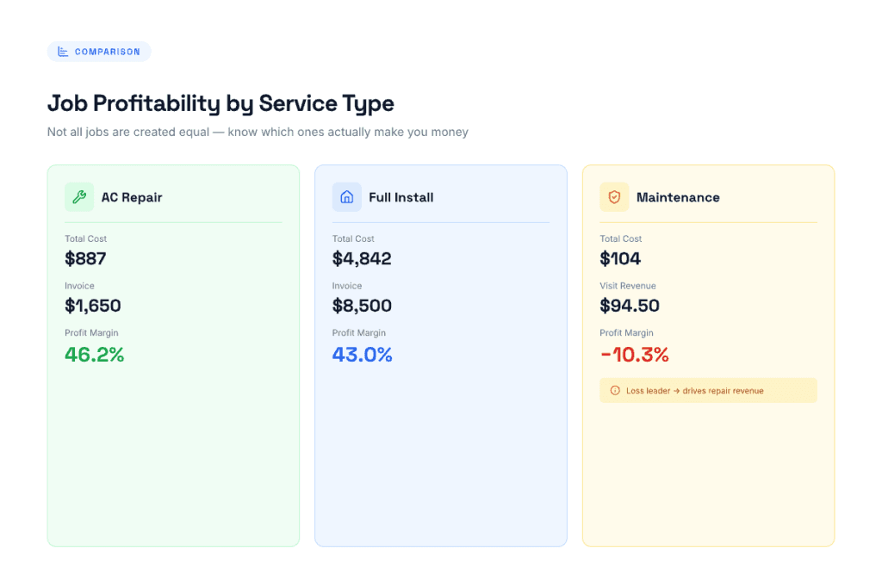Click the green 46.2% profit margin value
Screen dimensions: 882x588
tap(94, 354)
